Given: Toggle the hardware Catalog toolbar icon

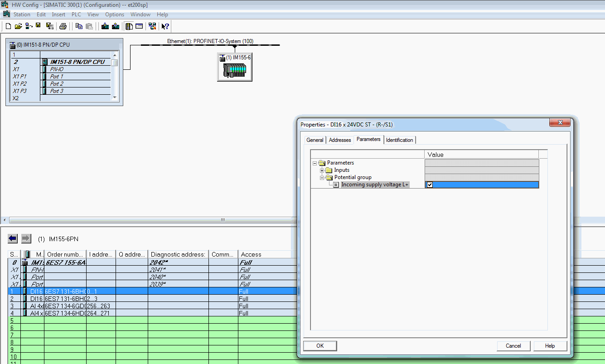Looking at the screenshot, I should (129, 26).
